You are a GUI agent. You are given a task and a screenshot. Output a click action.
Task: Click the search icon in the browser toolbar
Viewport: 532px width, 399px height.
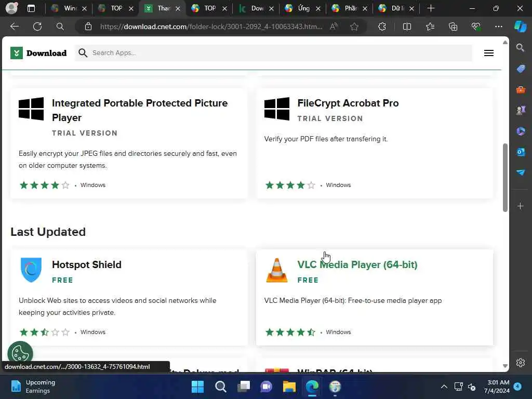point(60,26)
